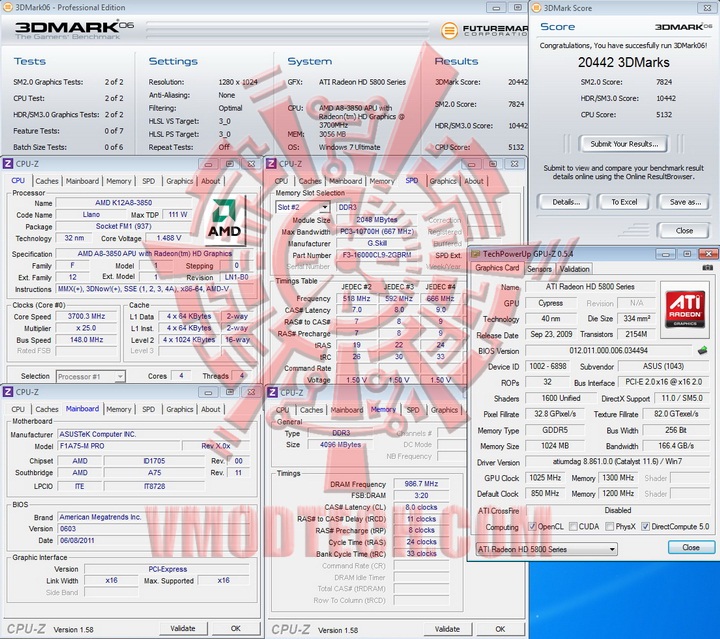Image resolution: width=720 pixels, height=639 pixels.
Task: Open About tab in the SPD CPU-Z window
Action: [473, 181]
